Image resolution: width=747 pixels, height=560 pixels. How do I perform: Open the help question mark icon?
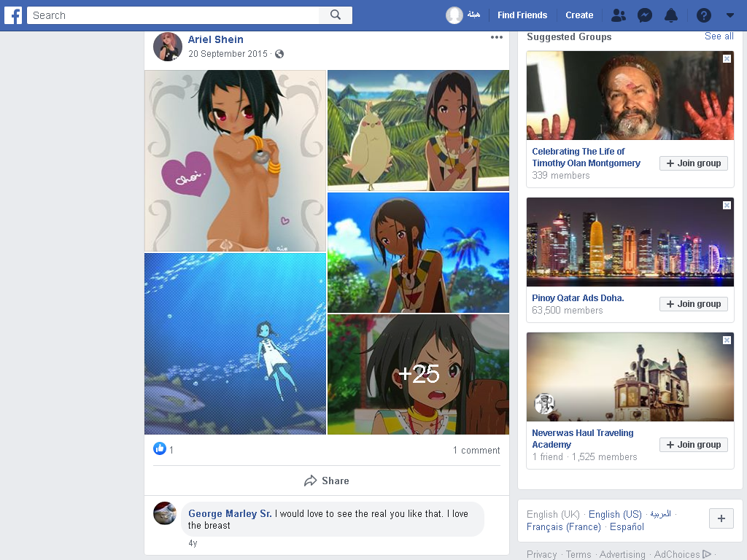704,15
